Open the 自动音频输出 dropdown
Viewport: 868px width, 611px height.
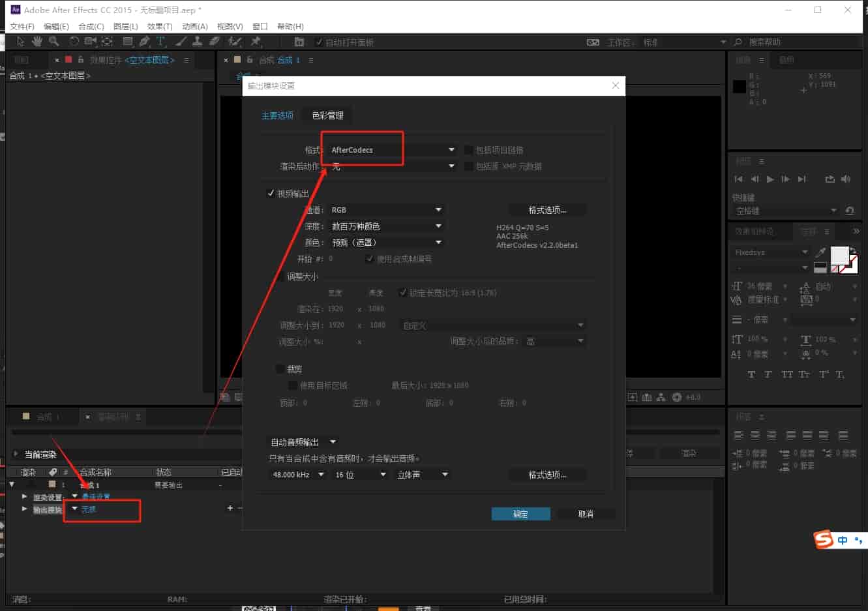[x=303, y=441]
